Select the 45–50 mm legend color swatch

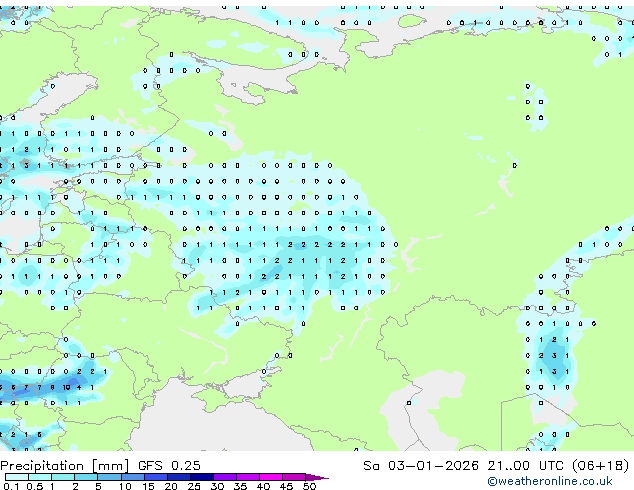294,477
